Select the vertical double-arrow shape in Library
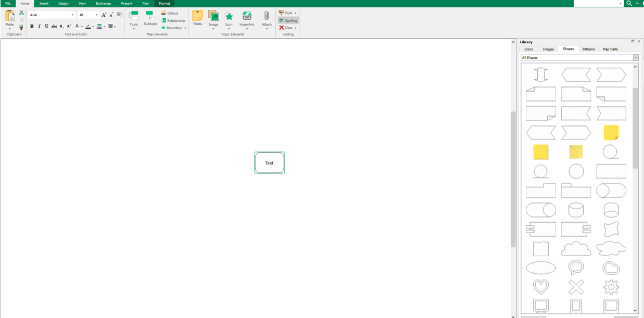The image size is (644, 318). [x=541, y=74]
